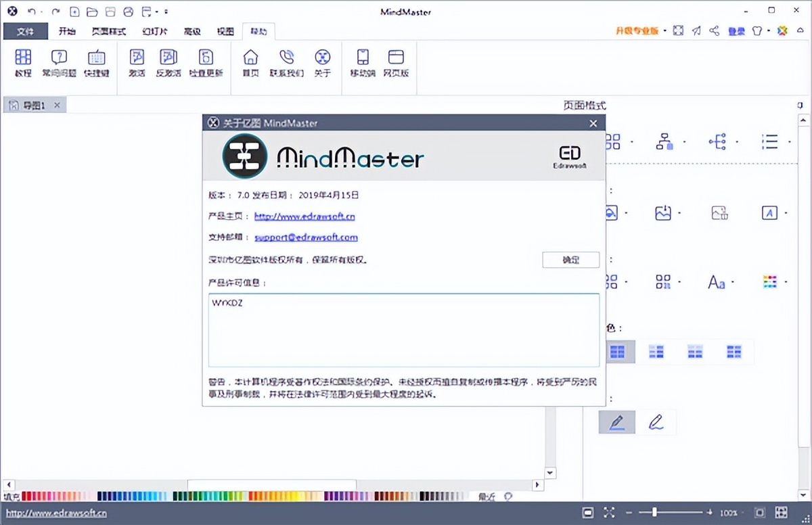Click the 移动端 mobile version icon
Screen dimensions: 812x525
point(363,63)
